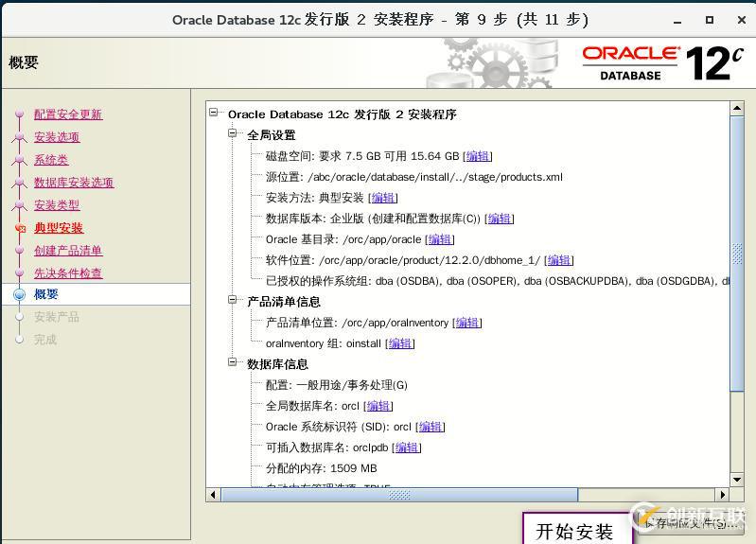Click the 先决条件检查 step bullet icon
756x544 pixels.
pyautogui.click(x=19, y=272)
